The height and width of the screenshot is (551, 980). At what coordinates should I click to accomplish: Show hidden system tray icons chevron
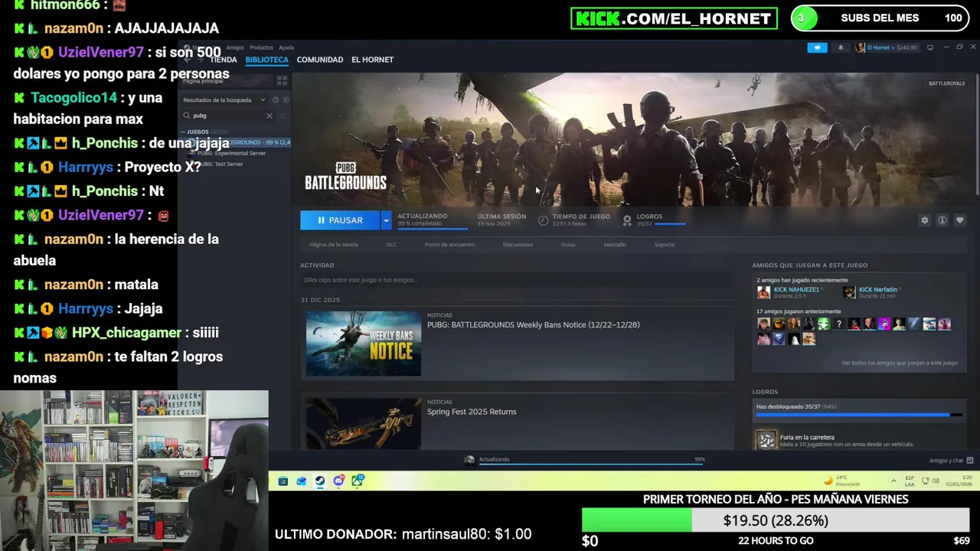(x=893, y=481)
